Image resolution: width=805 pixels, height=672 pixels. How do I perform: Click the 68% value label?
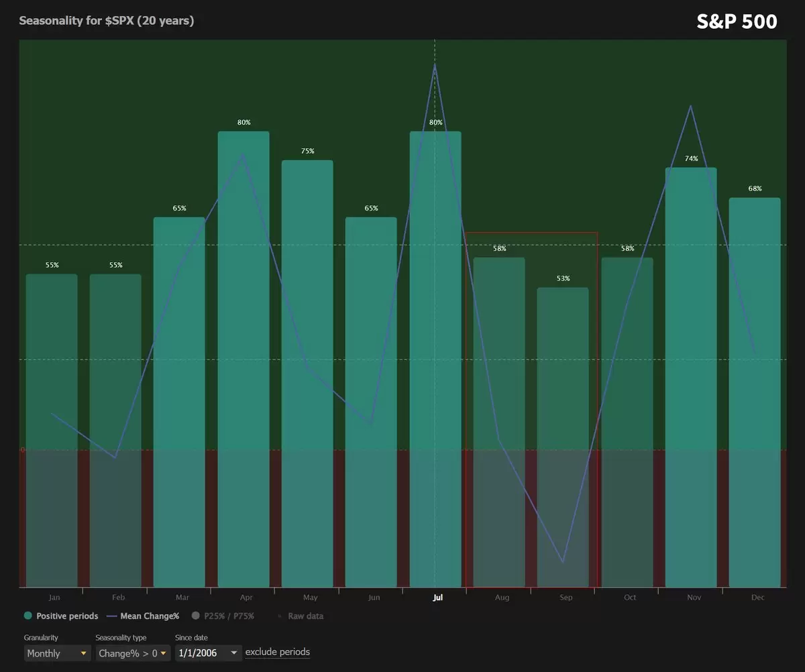pyautogui.click(x=755, y=189)
